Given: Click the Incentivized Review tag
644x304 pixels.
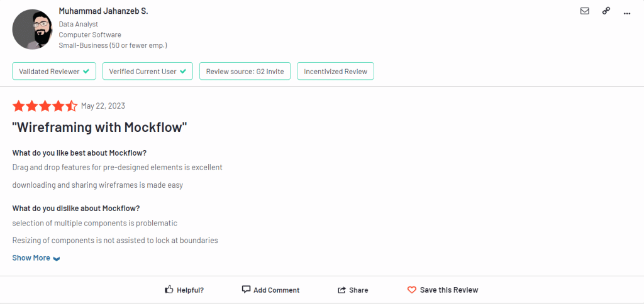Looking at the screenshot, I should [x=335, y=71].
